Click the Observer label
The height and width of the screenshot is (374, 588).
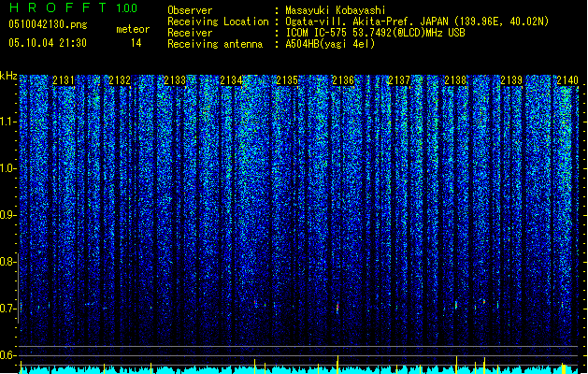click(190, 10)
